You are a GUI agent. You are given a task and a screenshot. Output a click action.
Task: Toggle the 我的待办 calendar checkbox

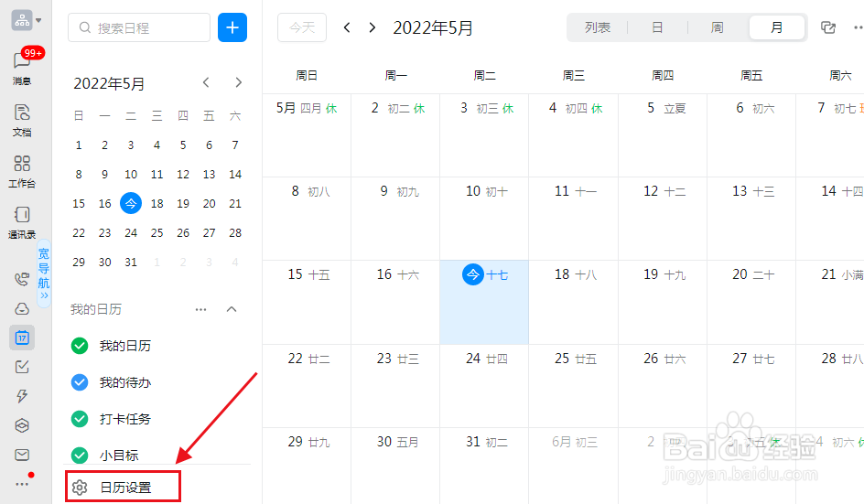tap(80, 382)
